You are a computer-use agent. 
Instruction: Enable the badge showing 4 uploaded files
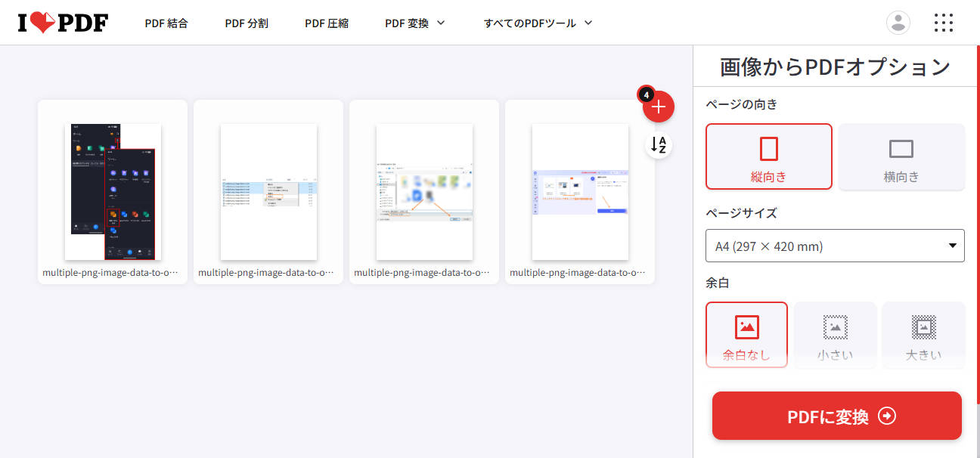[646, 94]
